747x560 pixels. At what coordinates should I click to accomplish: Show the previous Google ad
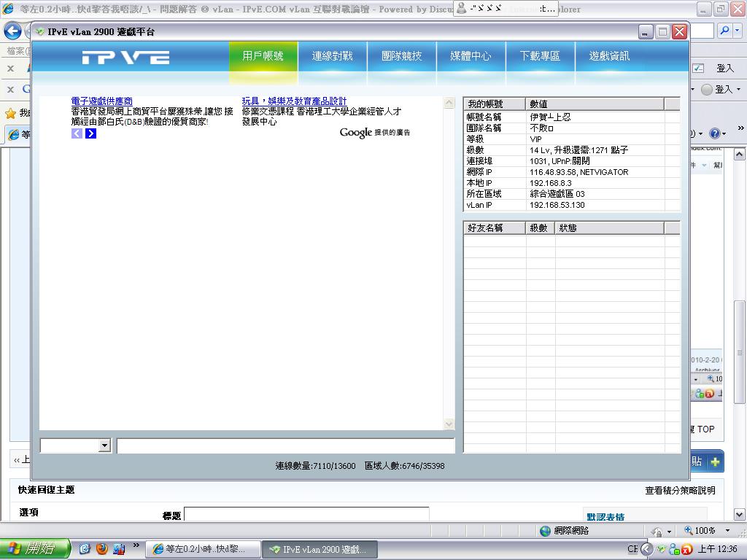coord(77,133)
